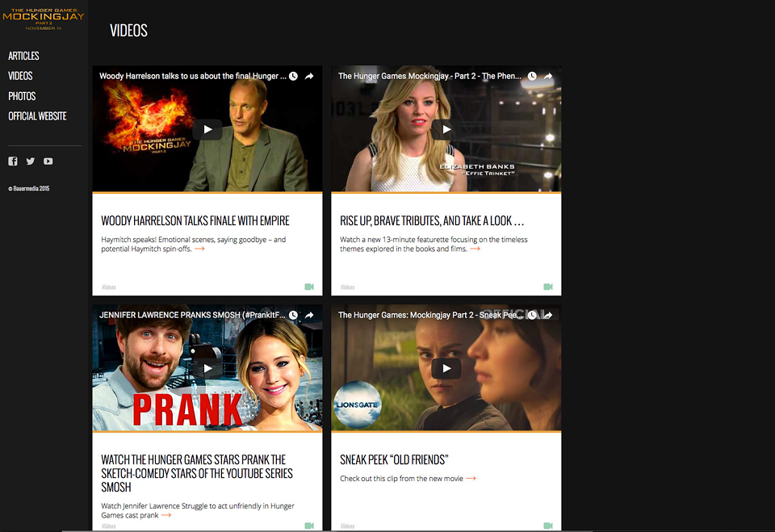This screenshot has height=532, width=775.
Task: Click Videos tag on Old Friends card
Action: (347, 526)
